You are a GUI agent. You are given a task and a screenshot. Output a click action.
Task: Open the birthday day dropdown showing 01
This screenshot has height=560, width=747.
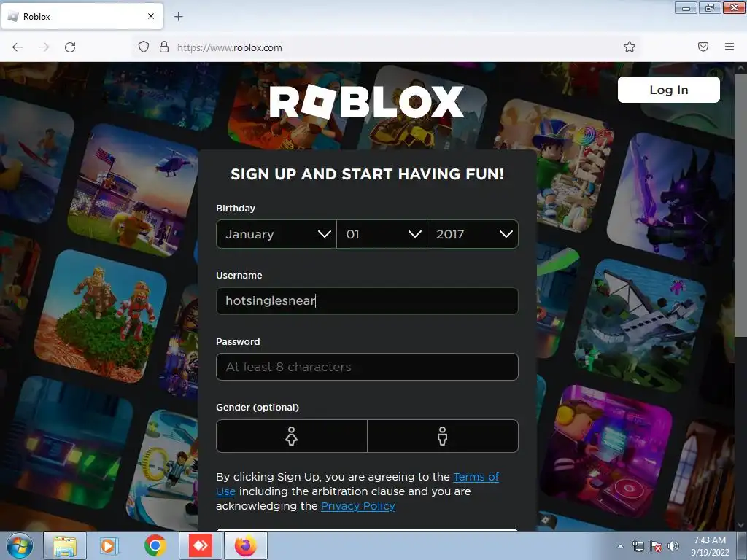coord(382,234)
